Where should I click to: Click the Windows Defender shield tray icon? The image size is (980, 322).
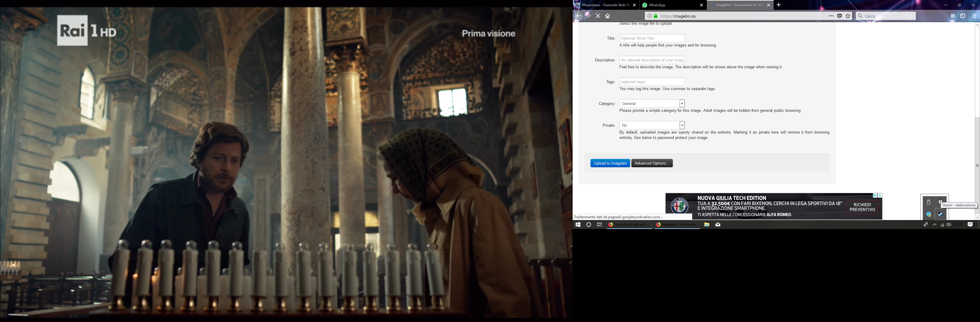[x=940, y=202]
